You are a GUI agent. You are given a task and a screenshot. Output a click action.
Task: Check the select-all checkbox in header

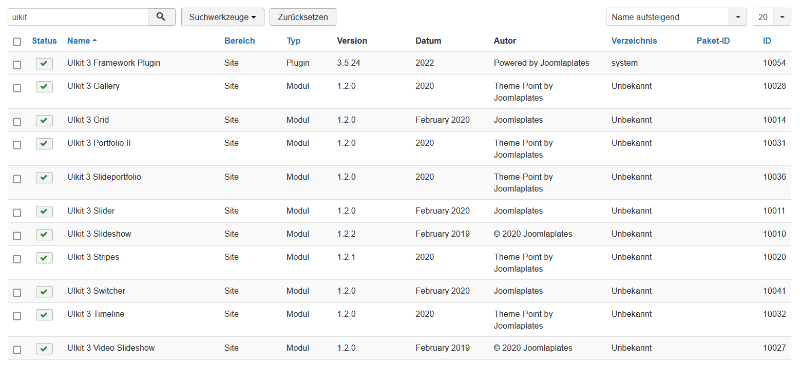click(x=17, y=42)
